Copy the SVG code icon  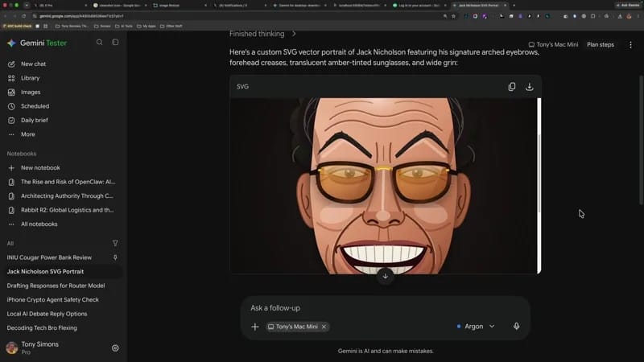512,87
